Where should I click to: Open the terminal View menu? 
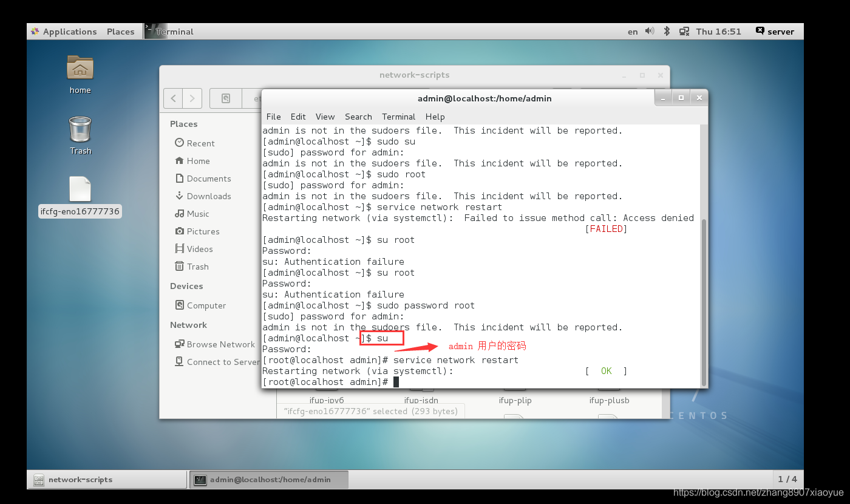click(325, 117)
